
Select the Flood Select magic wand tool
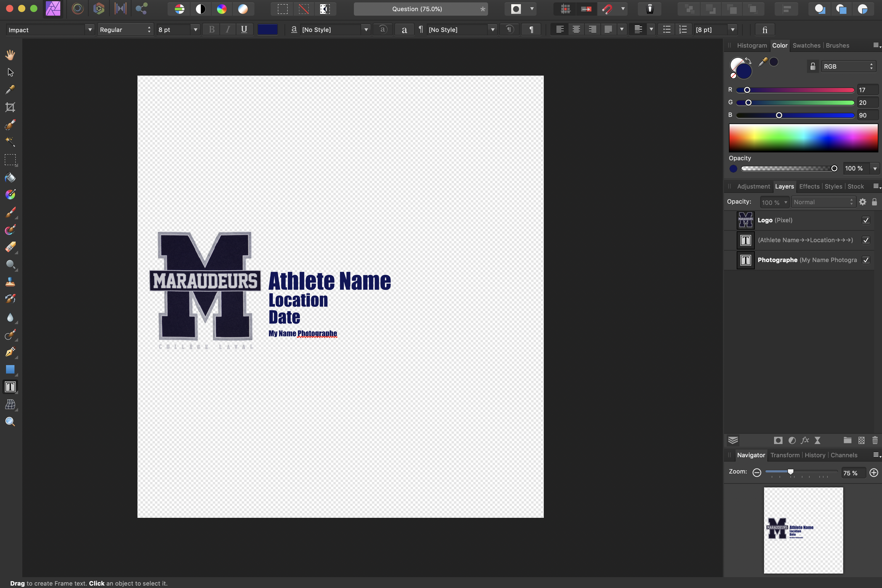pyautogui.click(x=10, y=142)
